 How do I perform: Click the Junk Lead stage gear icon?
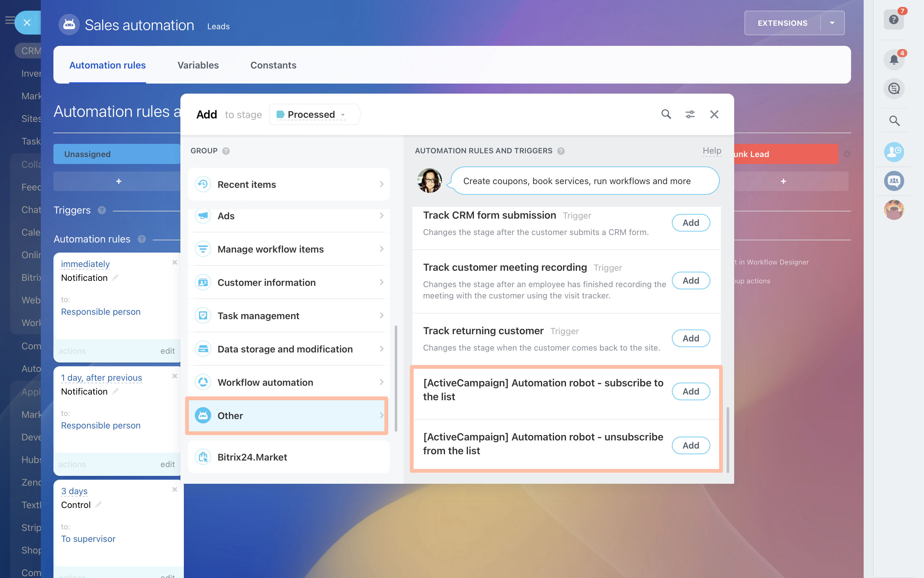pos(847,154)
